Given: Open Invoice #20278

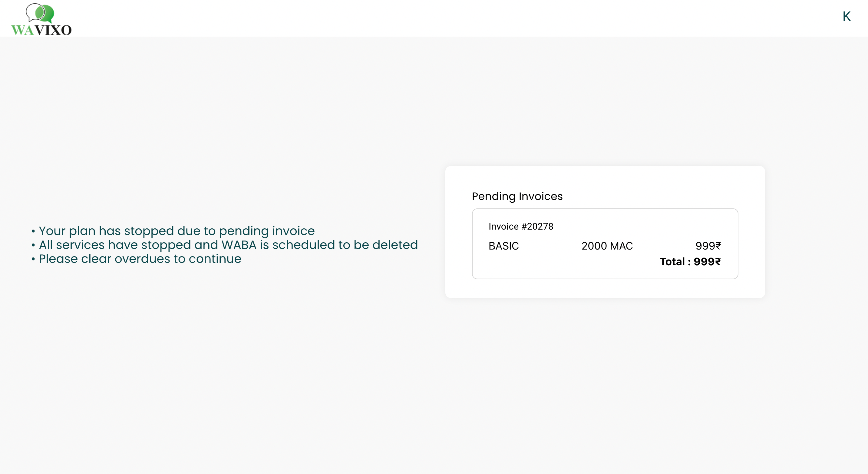Looking at the screenshot, I should pos(521,227).
